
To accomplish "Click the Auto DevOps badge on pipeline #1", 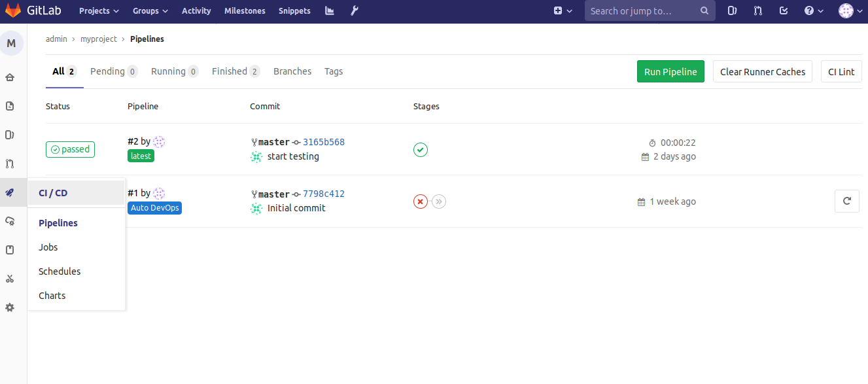I will coord(154,207).
